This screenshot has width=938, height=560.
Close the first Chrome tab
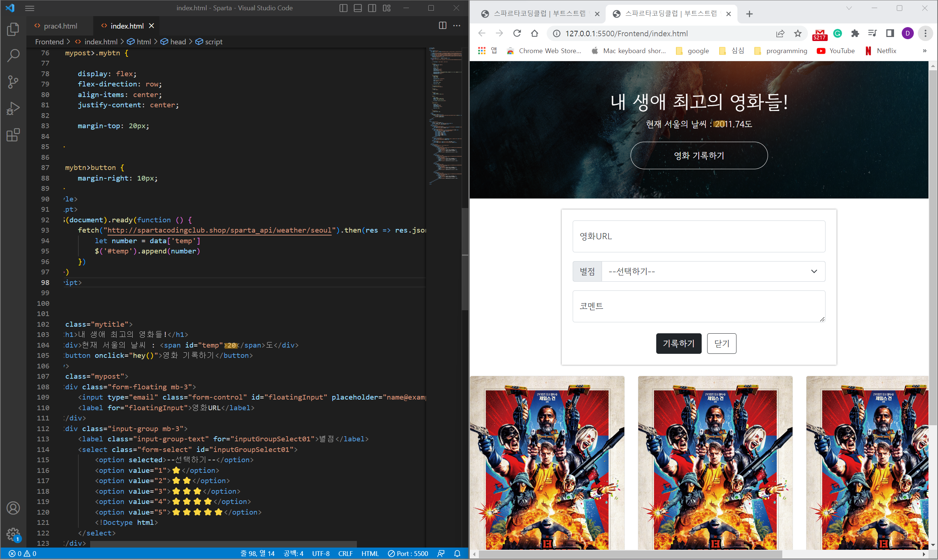pos(597,14)
